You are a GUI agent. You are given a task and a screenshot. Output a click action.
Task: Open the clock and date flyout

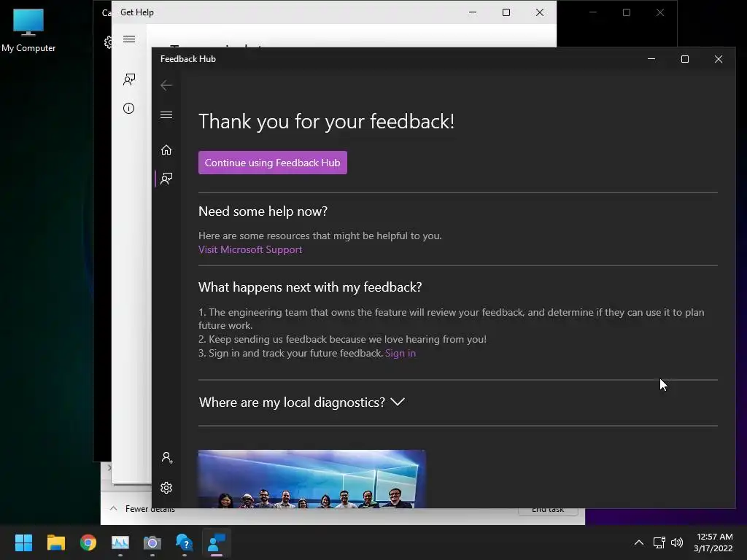click(713, 542)
